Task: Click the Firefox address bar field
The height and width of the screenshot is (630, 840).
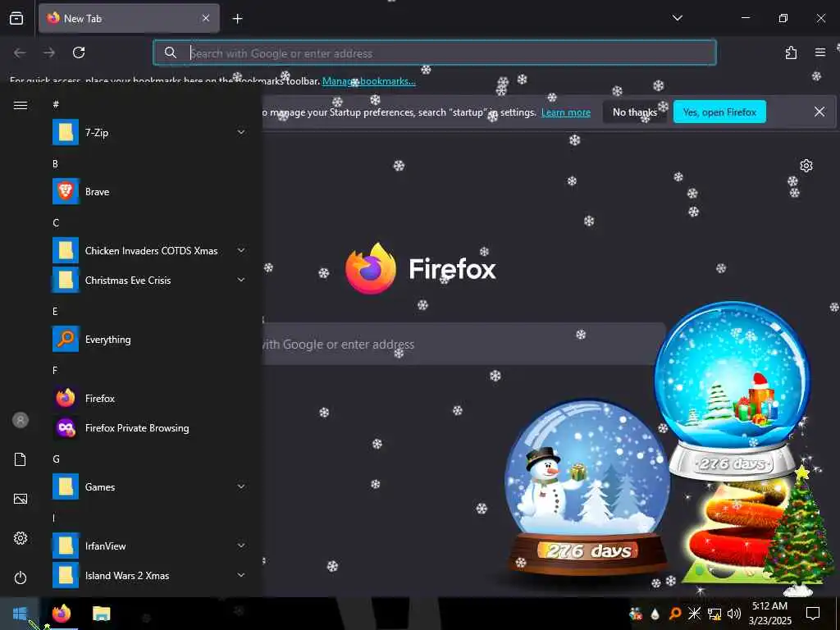Action: click(x=435, y=52)
